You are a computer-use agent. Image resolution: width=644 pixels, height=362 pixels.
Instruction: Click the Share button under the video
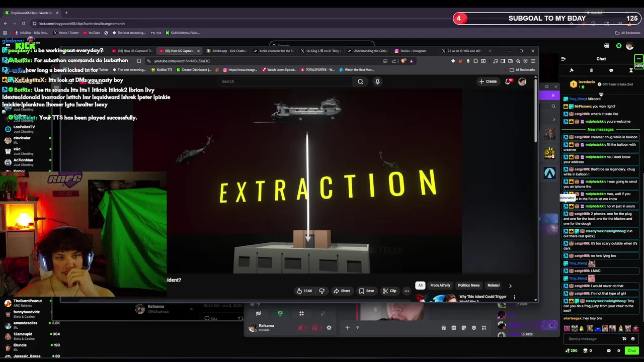[x=342, y=291]
